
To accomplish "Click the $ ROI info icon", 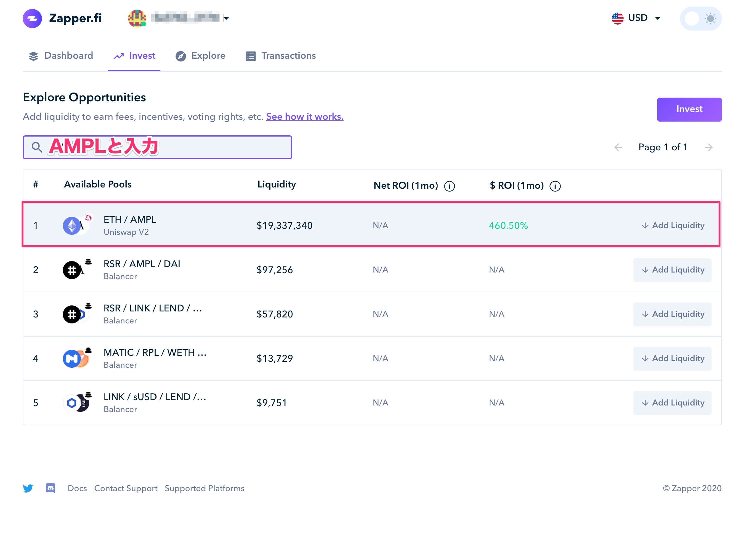I will 555,186.
